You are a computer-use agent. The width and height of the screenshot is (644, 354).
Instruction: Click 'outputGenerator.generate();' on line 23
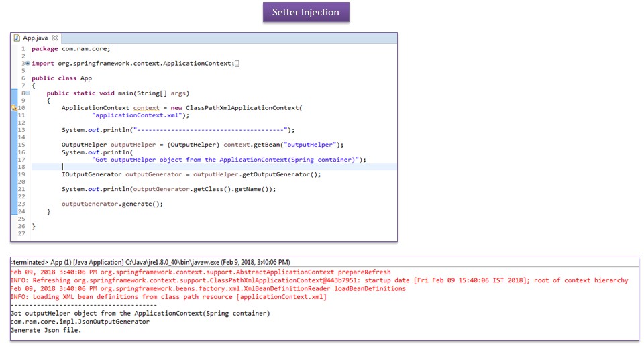pyautogui.click(x=113, y=204)
